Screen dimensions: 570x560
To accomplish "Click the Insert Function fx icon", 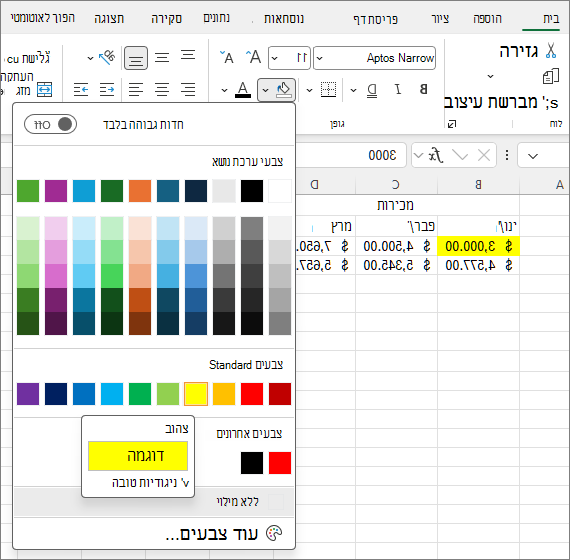I will tap(435, 156).
